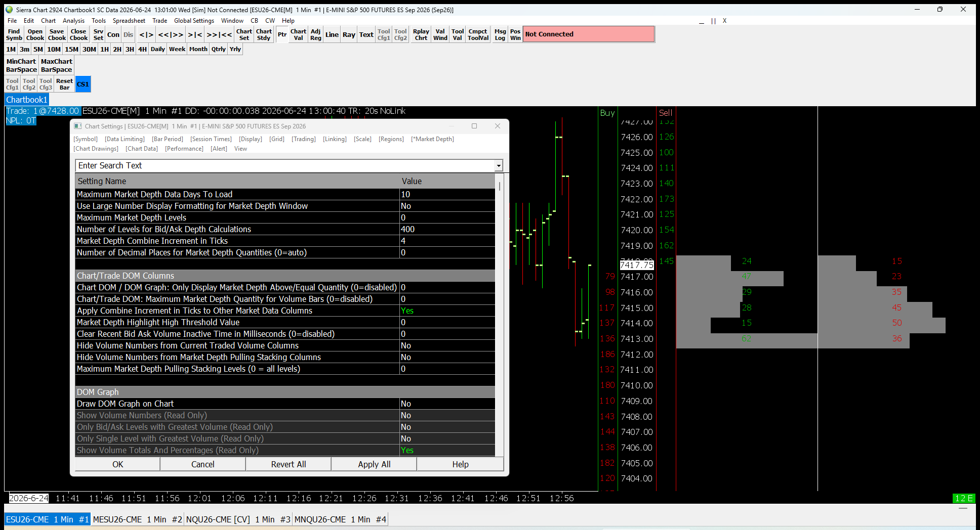Open Srv Set server settings
Screen dimensions: 980x530
[x=98, y=34]
